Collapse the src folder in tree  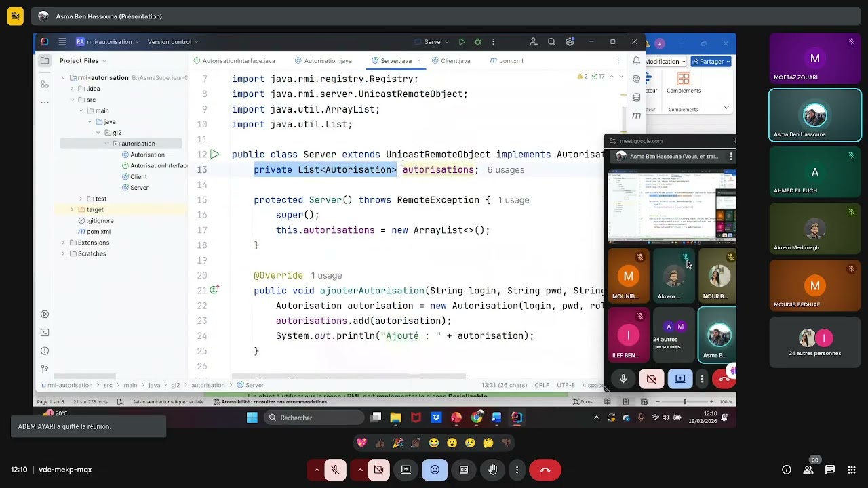[x=73, y=100]
